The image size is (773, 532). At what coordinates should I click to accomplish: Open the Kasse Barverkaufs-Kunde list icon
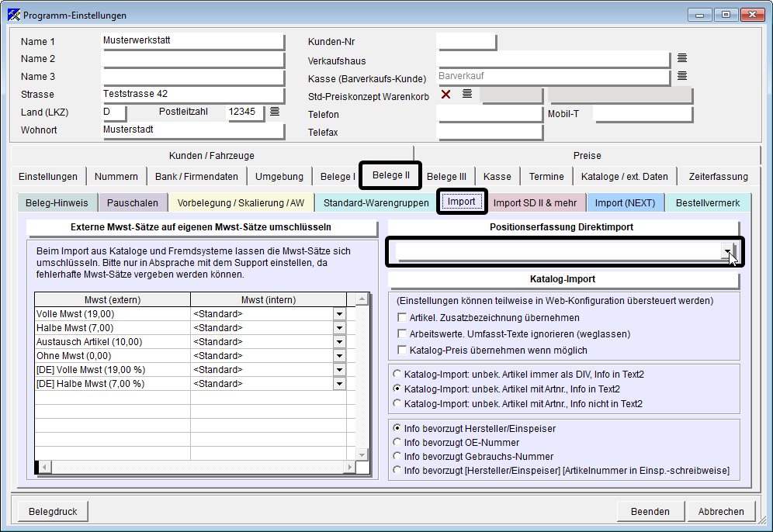681,76
